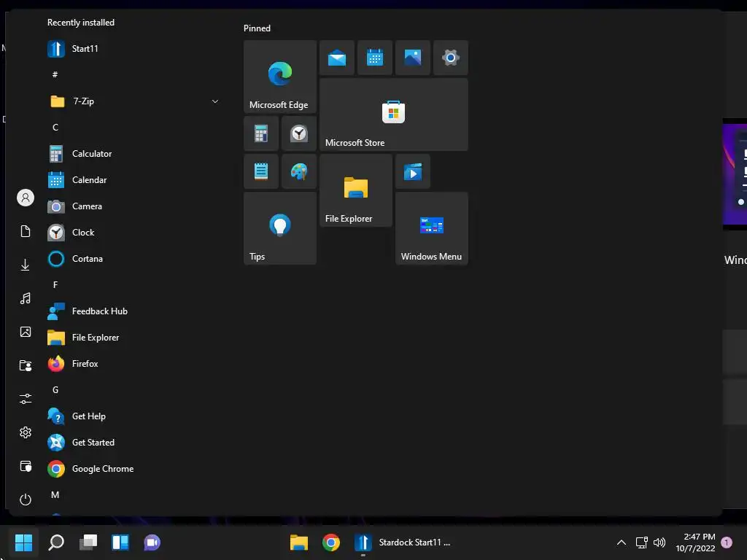Image resolution: width=747 pixels, height=560 pixels.
Task: Open the Movies & TV pinned tile
Action: pos(413,171)
